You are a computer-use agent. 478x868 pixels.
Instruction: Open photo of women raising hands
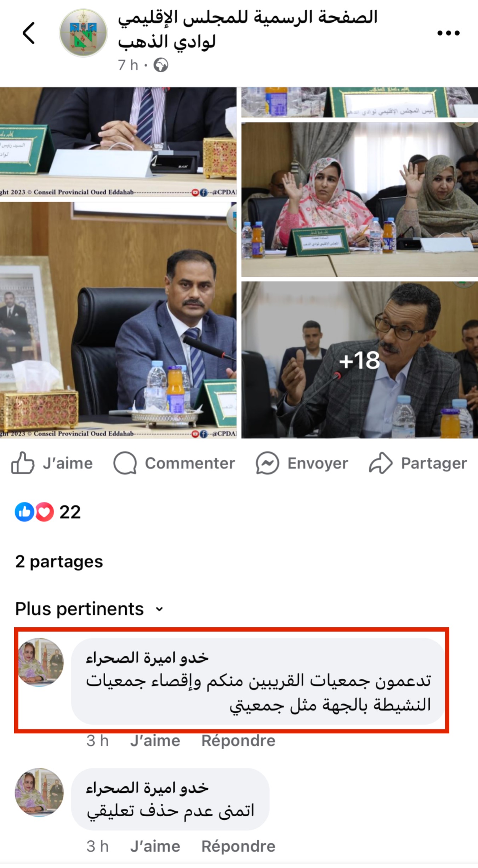pos(359,200)
